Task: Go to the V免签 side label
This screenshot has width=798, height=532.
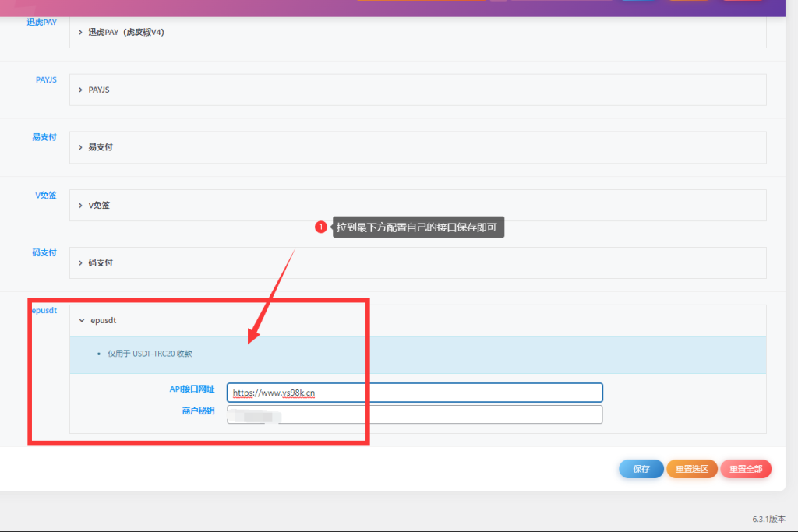Action: tap(46, 195)
